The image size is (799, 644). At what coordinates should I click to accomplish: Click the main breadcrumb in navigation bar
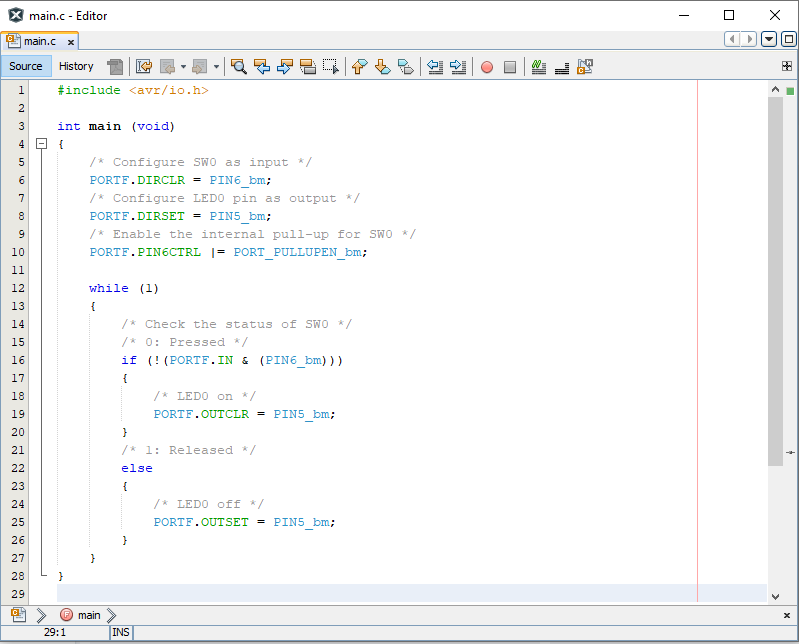click(89, 615)
